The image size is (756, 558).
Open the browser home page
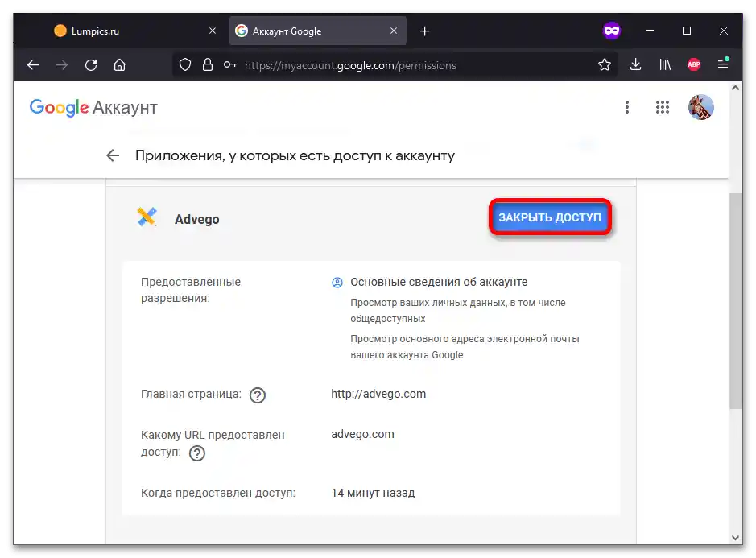pyautogui.click(x=120, y=64)
